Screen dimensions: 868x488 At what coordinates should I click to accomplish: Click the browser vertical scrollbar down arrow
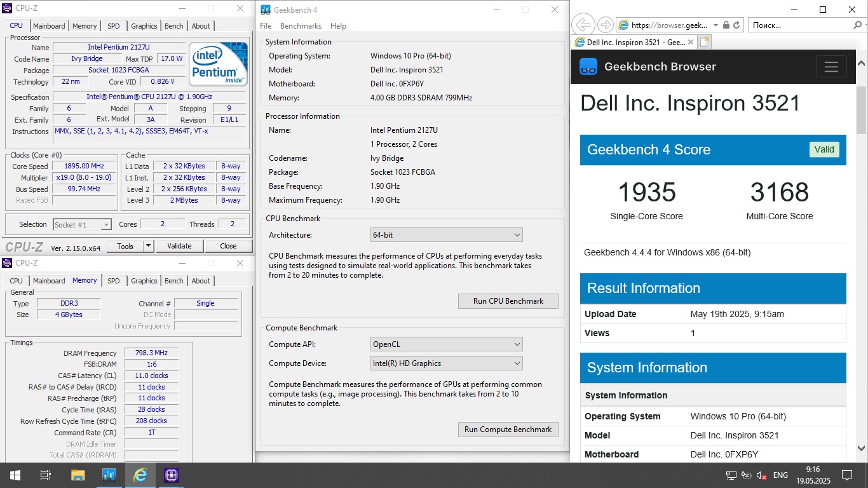click(862, 448)
